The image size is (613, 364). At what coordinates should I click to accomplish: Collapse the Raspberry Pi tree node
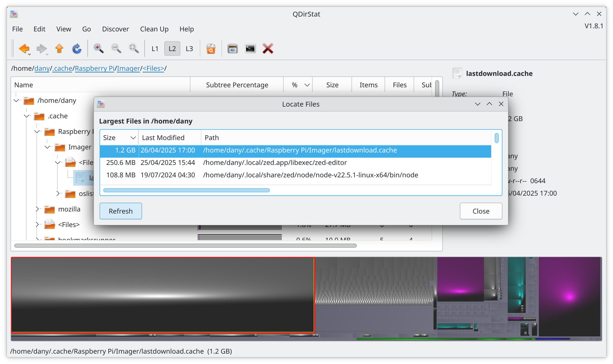click(37, 131)
